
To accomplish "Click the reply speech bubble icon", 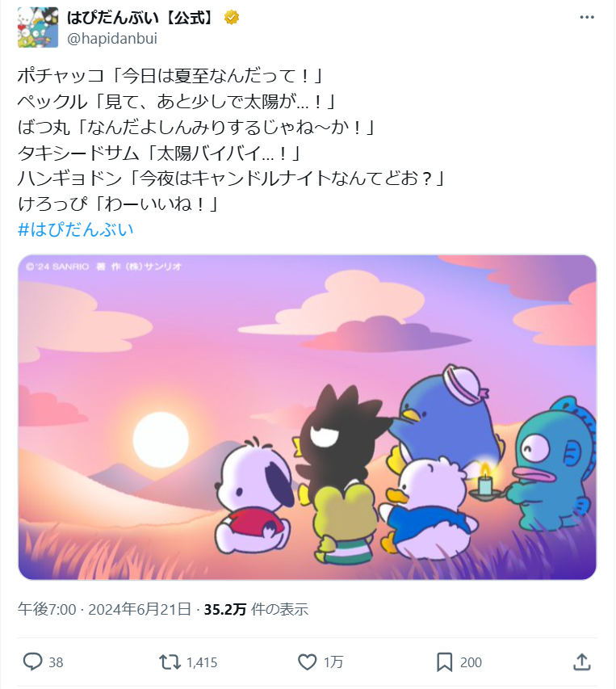I will pyautogui.click(x=32, y=662).
